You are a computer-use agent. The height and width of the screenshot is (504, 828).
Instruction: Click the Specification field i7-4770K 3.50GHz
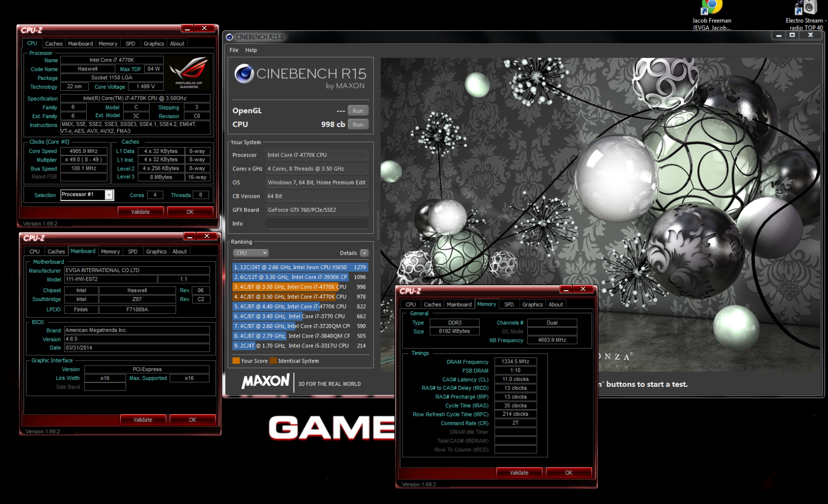click(135, 98)
